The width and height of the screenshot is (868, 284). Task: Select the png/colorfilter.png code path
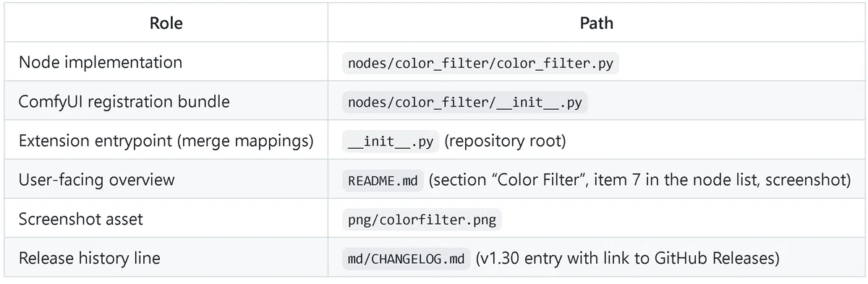pos(422,220)
